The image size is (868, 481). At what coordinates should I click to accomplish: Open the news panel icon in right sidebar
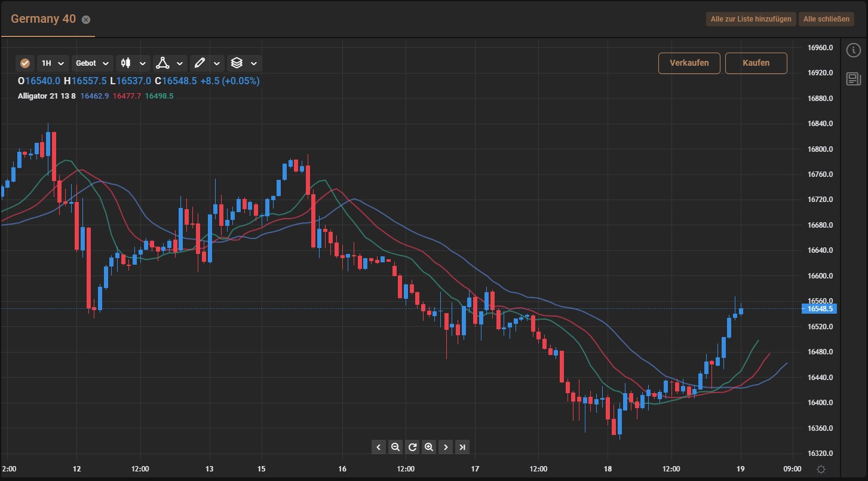tap(854, 79)
